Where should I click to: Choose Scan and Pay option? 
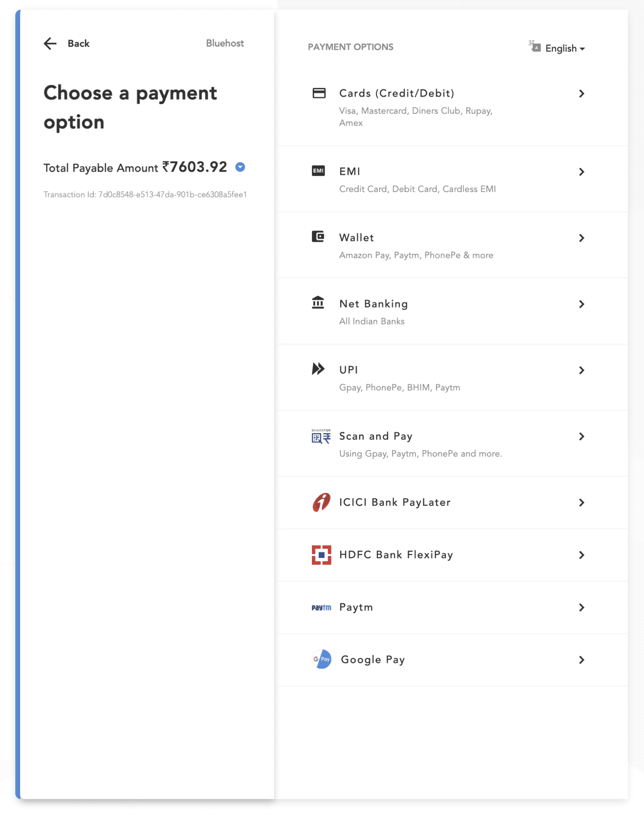(x=452, y=444)
